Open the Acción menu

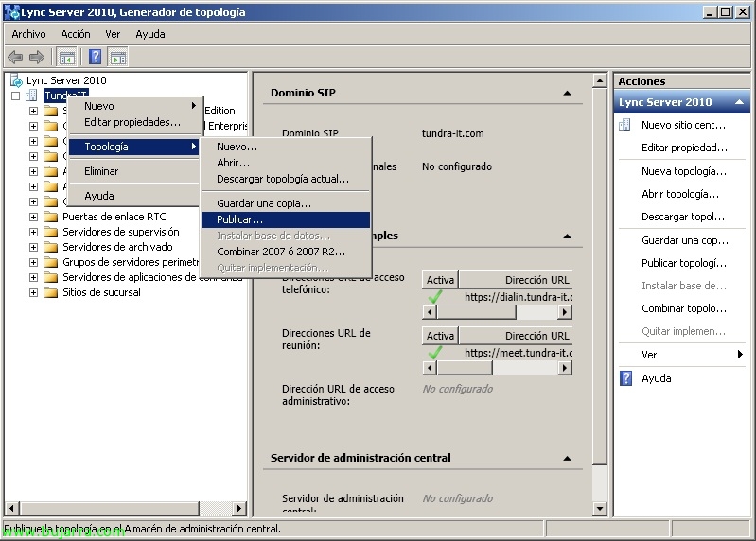(75, 34)
